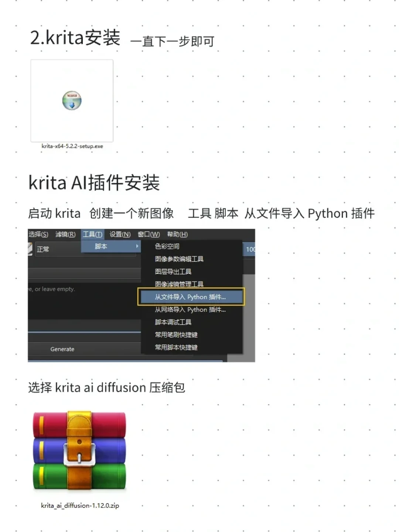
Task: Open the 选择(S) menu
Action: 38,234
